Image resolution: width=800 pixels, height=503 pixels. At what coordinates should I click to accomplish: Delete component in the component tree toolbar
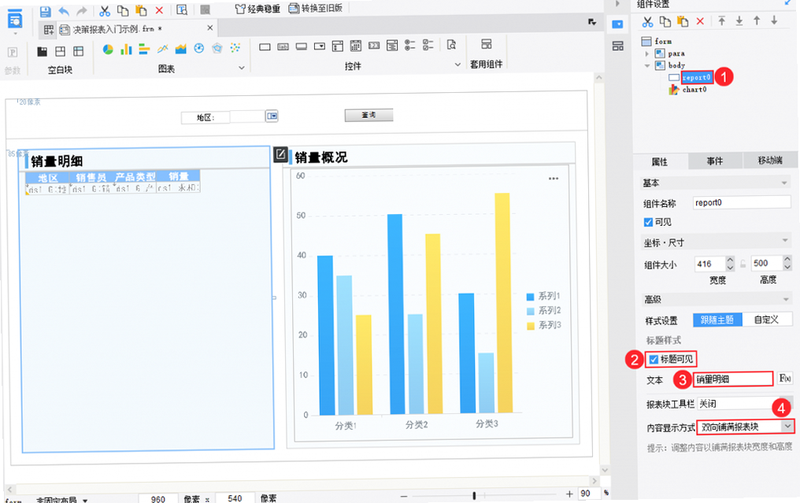pyautogui.click(x=700, y=21)
